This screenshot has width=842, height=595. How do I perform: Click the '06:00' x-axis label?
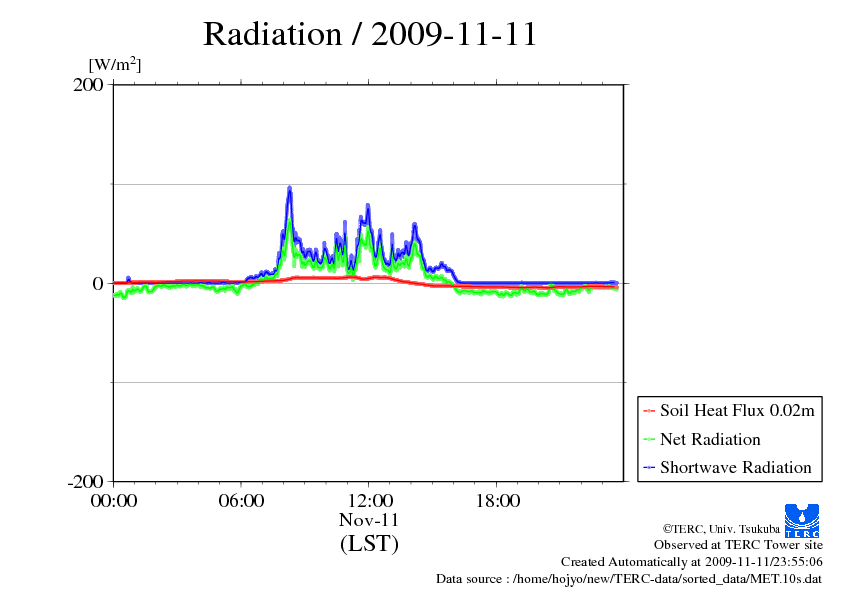241,501
